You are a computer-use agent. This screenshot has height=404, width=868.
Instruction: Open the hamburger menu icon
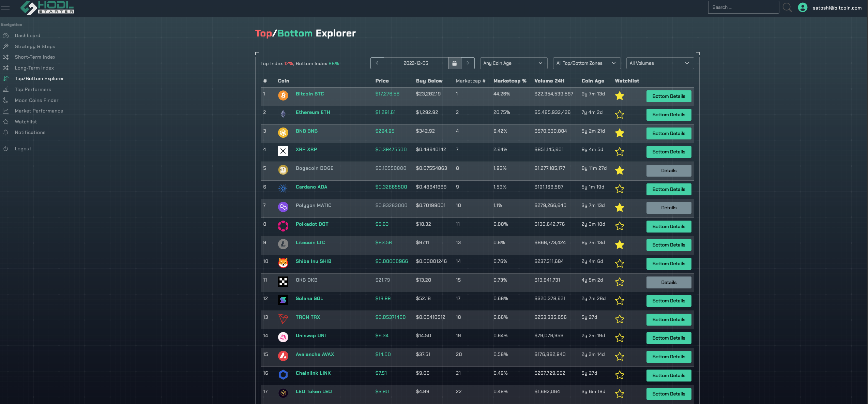5,8
